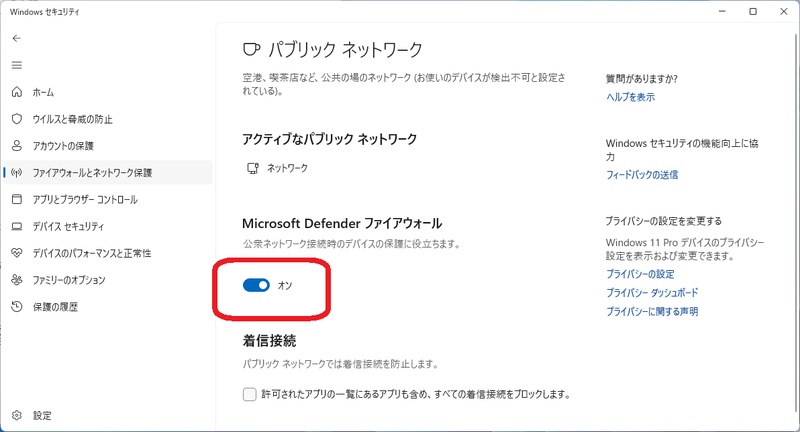This screenshot has width=800, height=432.
Task: Click the ウイルスと脅威の防止 shield icon
Action: pos(16,119)
